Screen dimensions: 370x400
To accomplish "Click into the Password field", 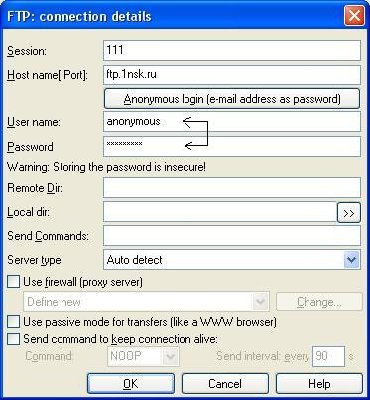I will 232,146.
